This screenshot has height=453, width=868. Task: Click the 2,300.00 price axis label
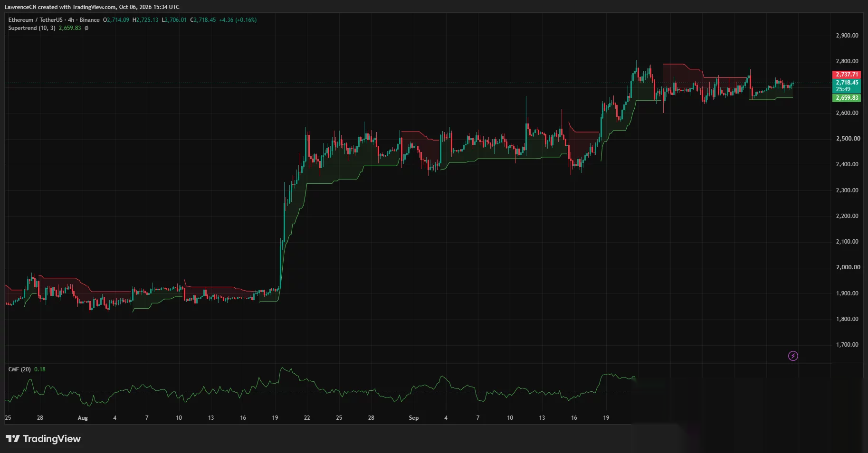click(x=847, y=190)
